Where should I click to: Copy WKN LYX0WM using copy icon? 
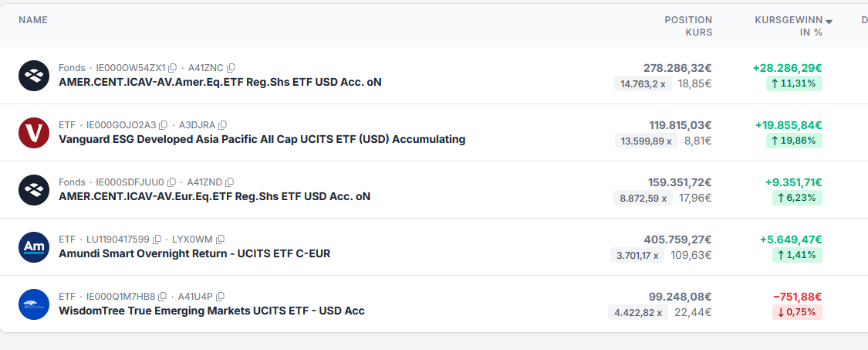(x=220, y=239)
